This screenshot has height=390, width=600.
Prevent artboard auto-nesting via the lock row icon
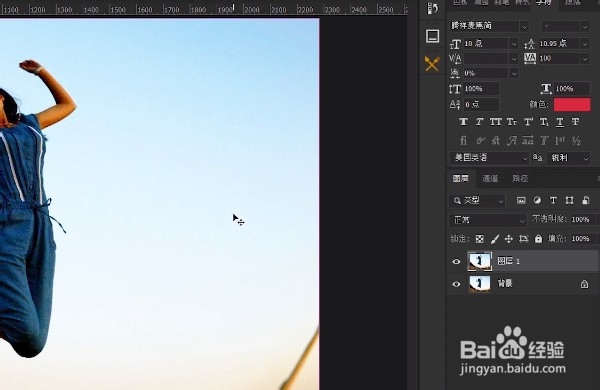(523, 239)
